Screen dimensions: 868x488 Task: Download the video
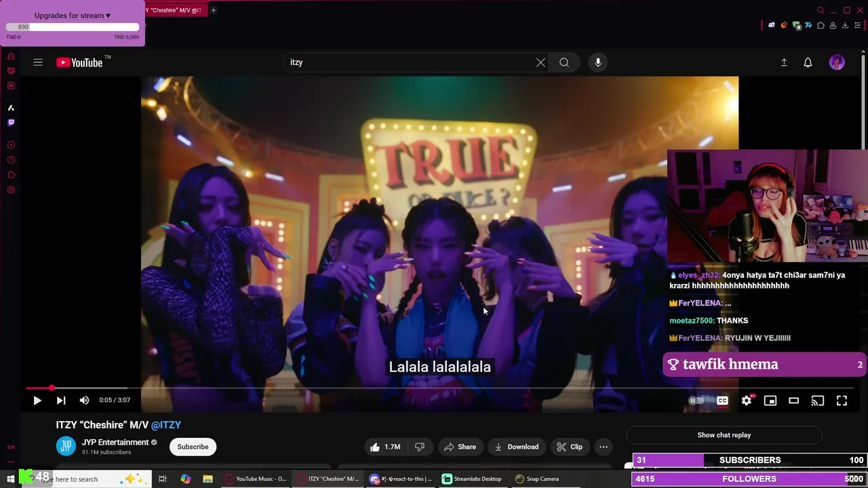point(517,447)
